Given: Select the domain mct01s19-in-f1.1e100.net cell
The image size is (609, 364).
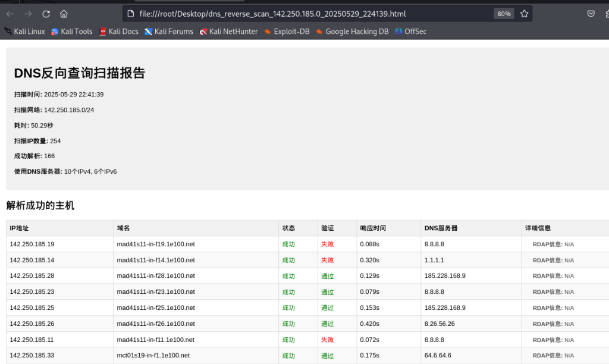Looking at the screenshot, I should (x=153, y=355).
